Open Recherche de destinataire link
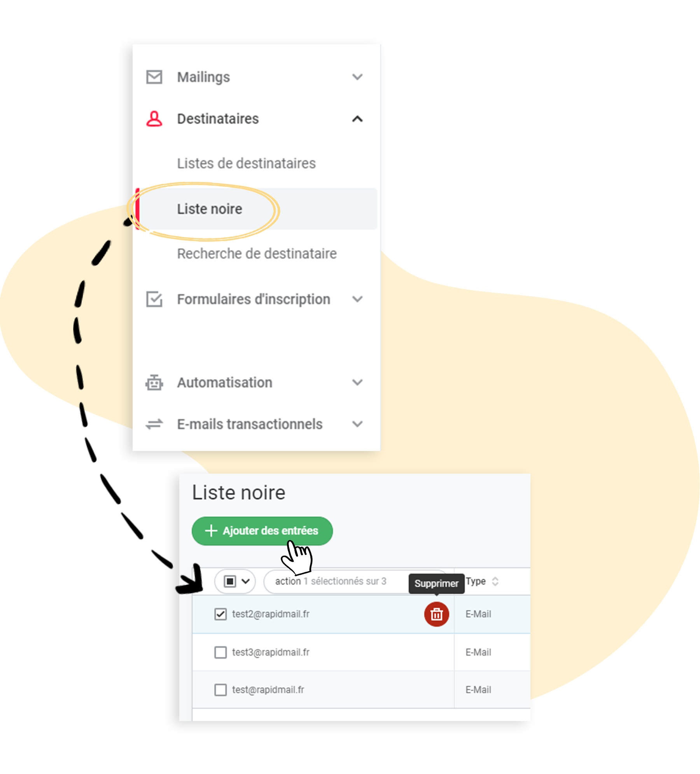 pyautogui.click(x=257, y=254)
